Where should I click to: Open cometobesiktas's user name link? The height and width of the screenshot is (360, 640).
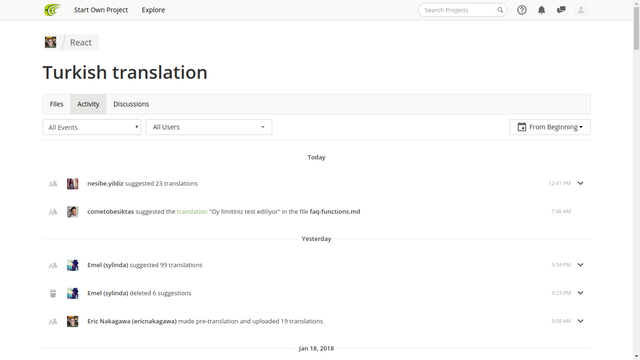click(111, 211)
